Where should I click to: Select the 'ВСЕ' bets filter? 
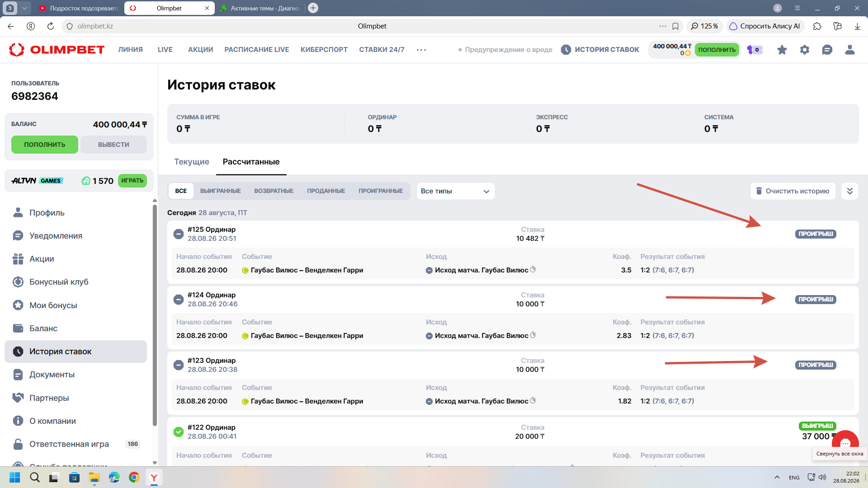(181, 191)
